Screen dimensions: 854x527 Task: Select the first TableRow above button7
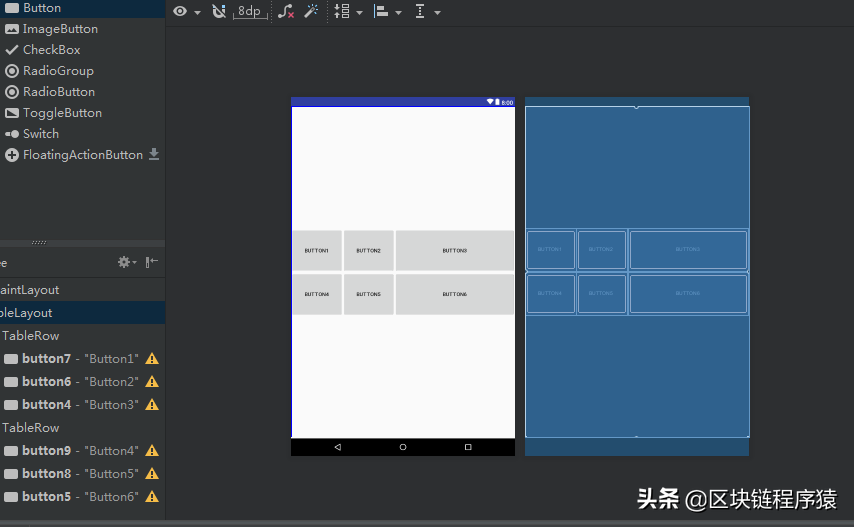point(82,335)
